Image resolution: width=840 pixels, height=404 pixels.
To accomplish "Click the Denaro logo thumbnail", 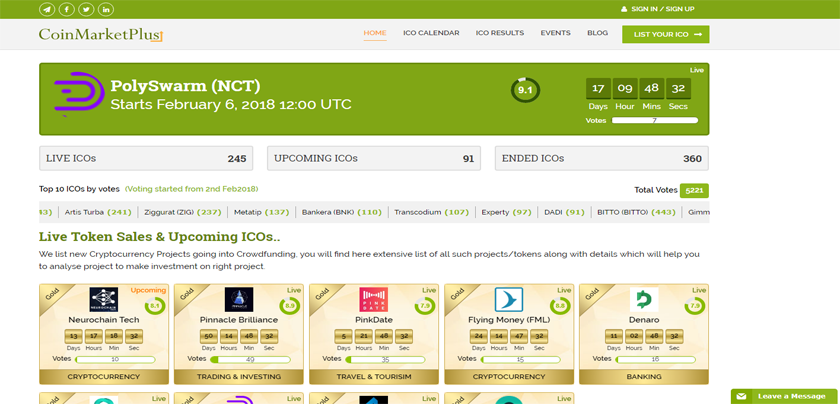I will pos(644,300).
